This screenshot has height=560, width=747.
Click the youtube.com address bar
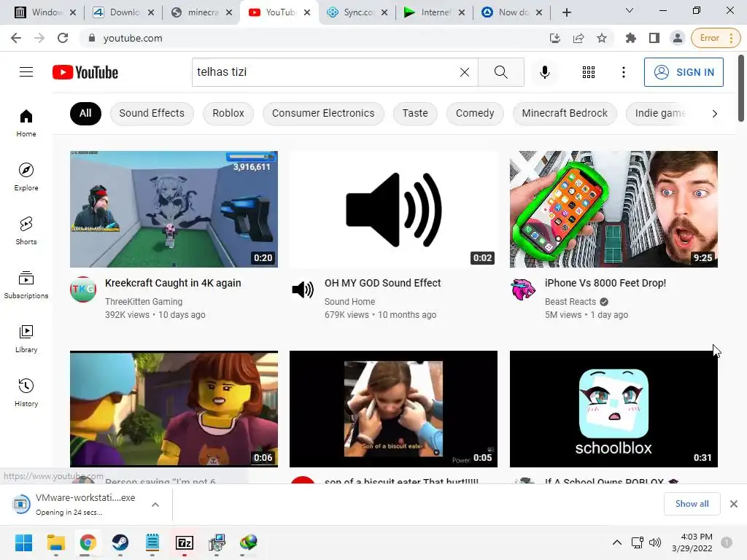click(x=314, y=38)
